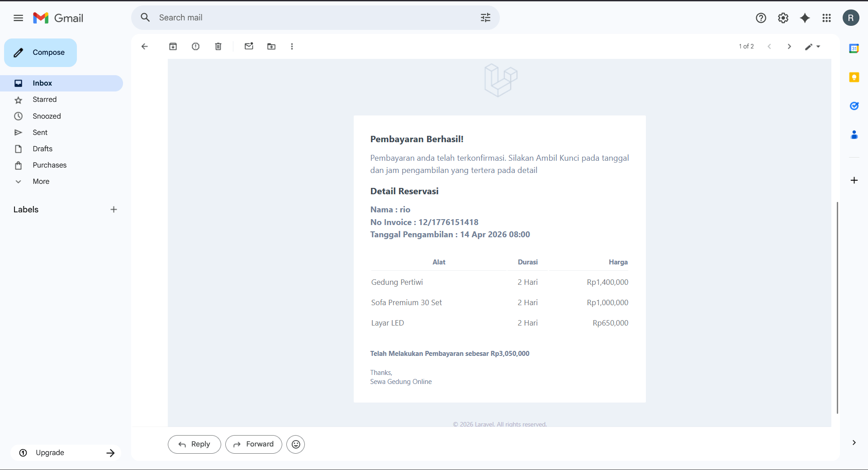
Task: Open the More options three-dot menu
Action: (292, 46)
